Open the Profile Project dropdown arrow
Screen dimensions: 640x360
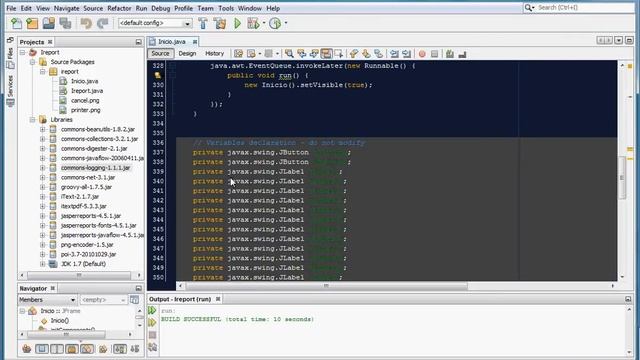click(286, 23)
